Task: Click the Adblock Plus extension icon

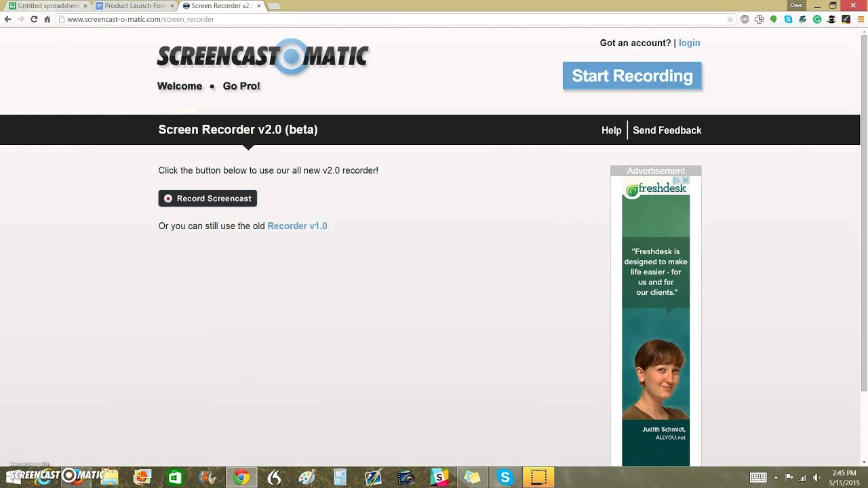Action: tap(745, 20)
